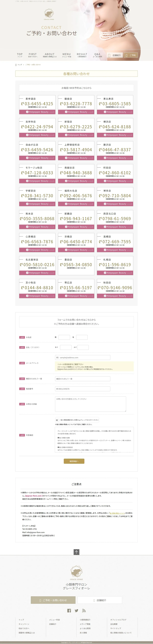Go to the ABOUT navigation item
This screenshot has height=644, width=153.
49,55
